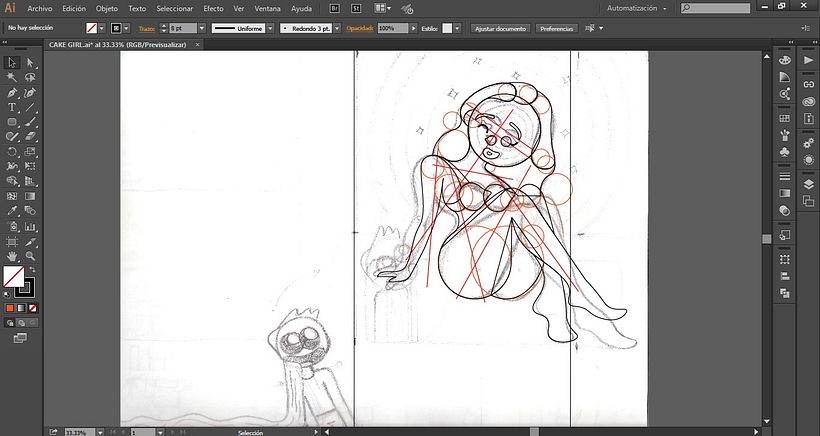Select the Hand tool
The width and height of the screenshot is (820, 436).
point(12,256)
